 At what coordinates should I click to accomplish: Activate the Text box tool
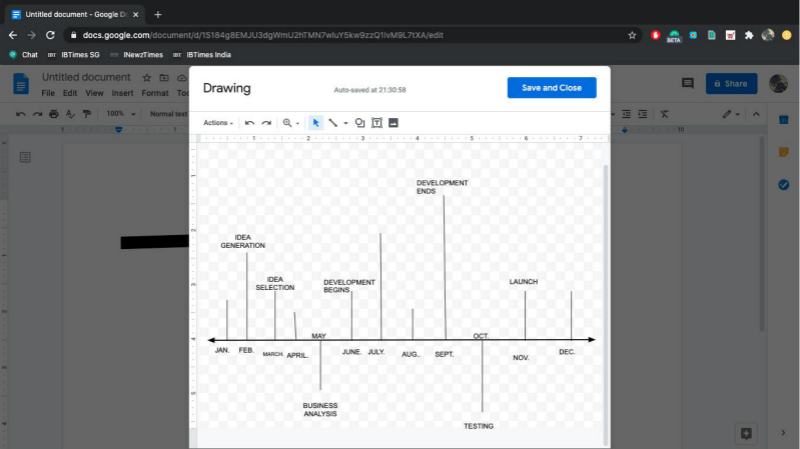pos(377,123)
